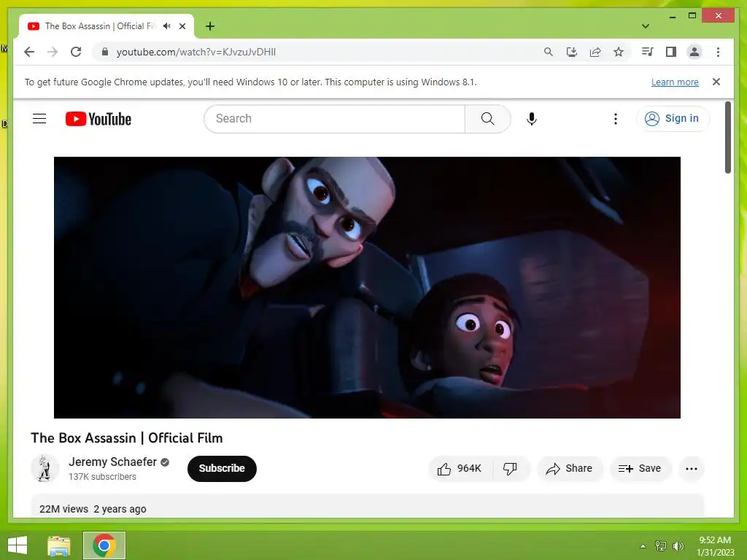Close The Box Assassin tab

tap(182, 26)
